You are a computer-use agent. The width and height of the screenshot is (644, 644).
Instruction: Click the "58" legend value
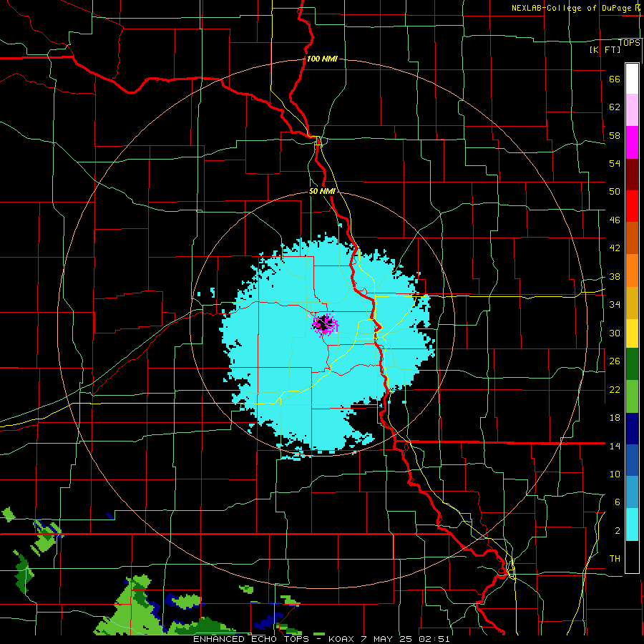tap(615, 135)
